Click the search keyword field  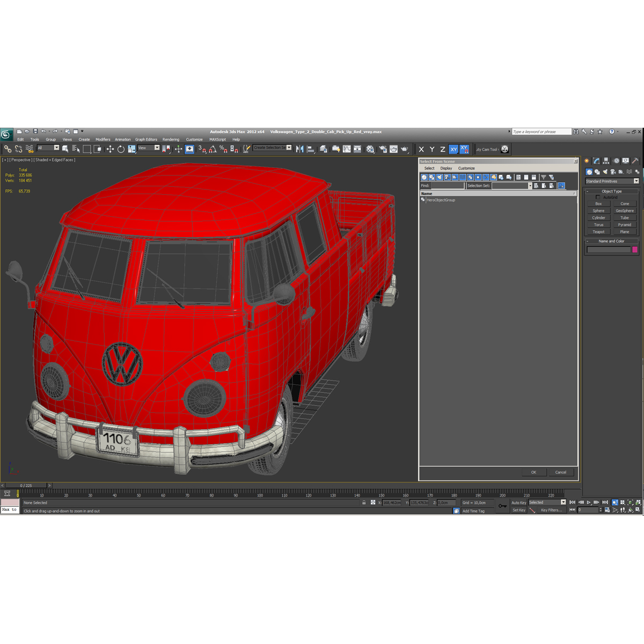(541, 131)
